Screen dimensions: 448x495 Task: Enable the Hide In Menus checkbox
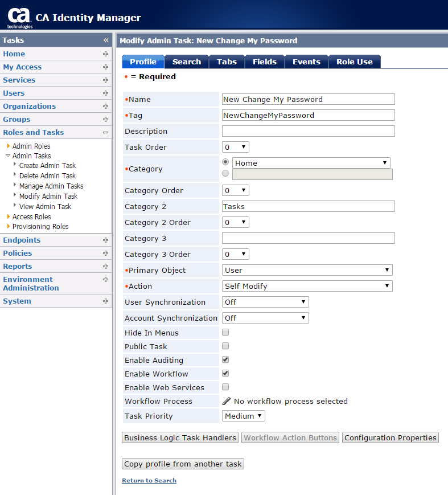point(225,332)
